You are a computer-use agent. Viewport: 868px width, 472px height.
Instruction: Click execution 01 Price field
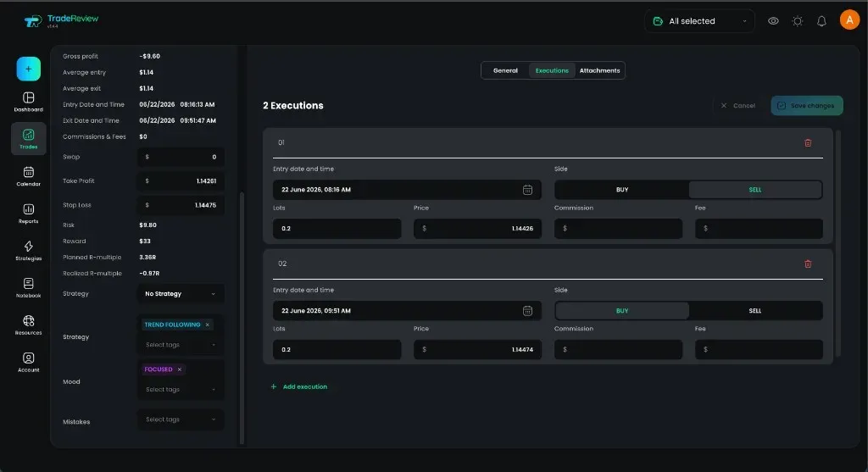[477, 229]
